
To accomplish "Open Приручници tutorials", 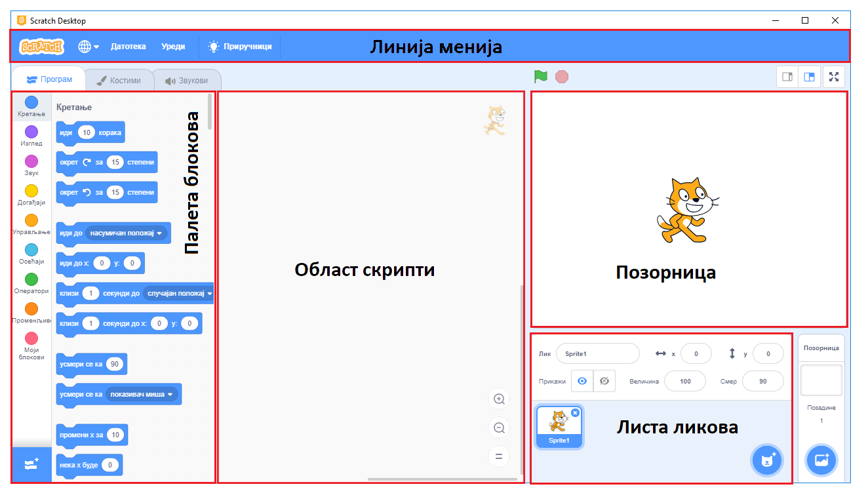I will coord(240,47).
